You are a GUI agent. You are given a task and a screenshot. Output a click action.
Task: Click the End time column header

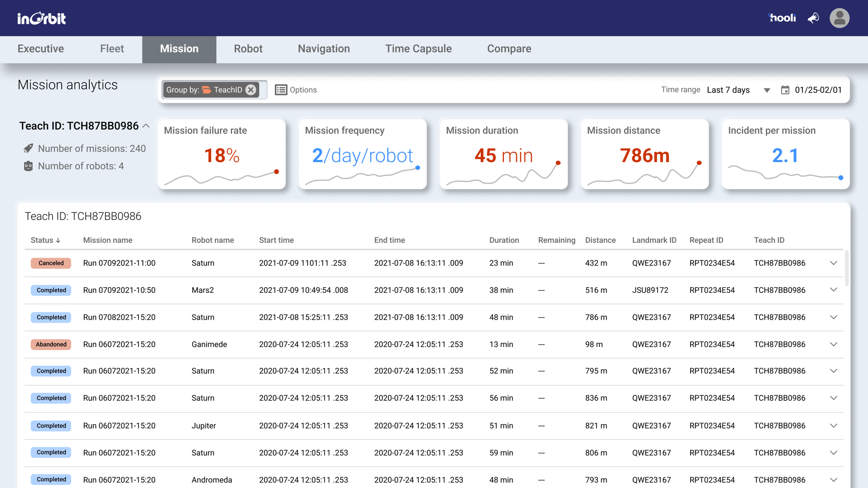[389, 240]
